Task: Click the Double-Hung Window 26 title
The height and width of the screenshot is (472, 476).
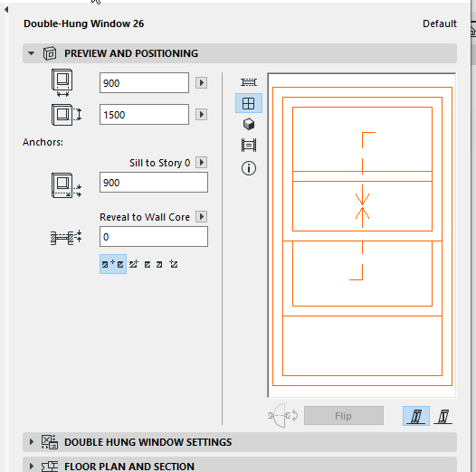Action: click(84, 24)
